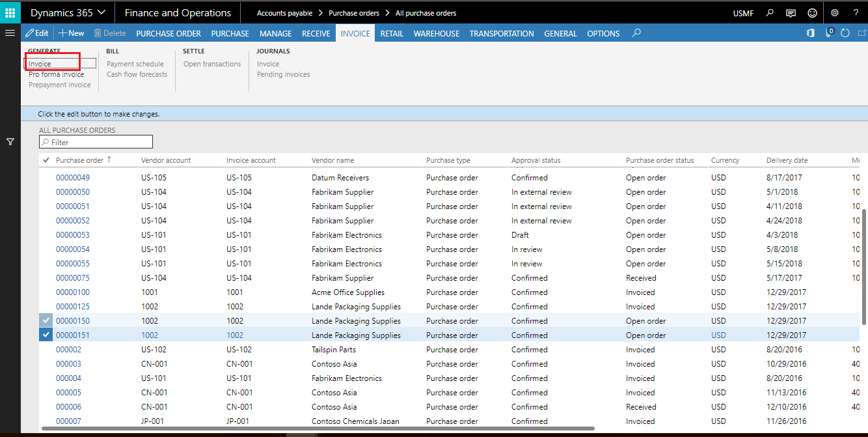
Task: Open the settings gear
Action: point(834,12)
